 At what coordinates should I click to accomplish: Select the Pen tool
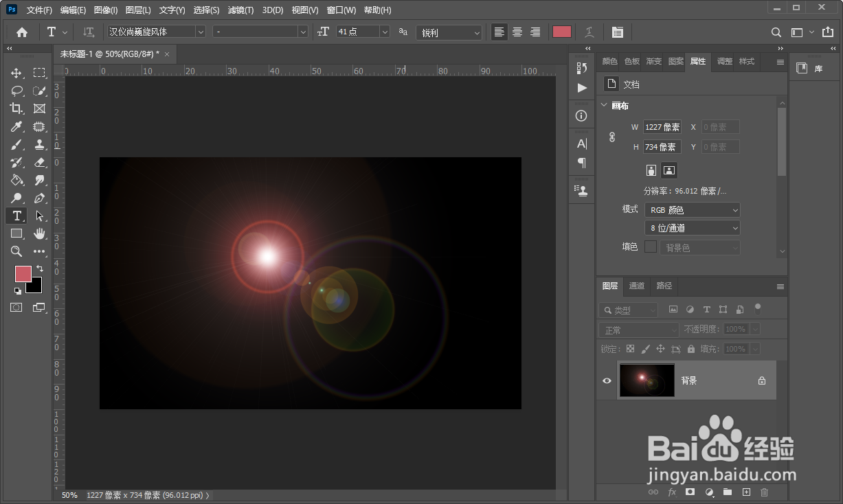(x=39, y=198)
